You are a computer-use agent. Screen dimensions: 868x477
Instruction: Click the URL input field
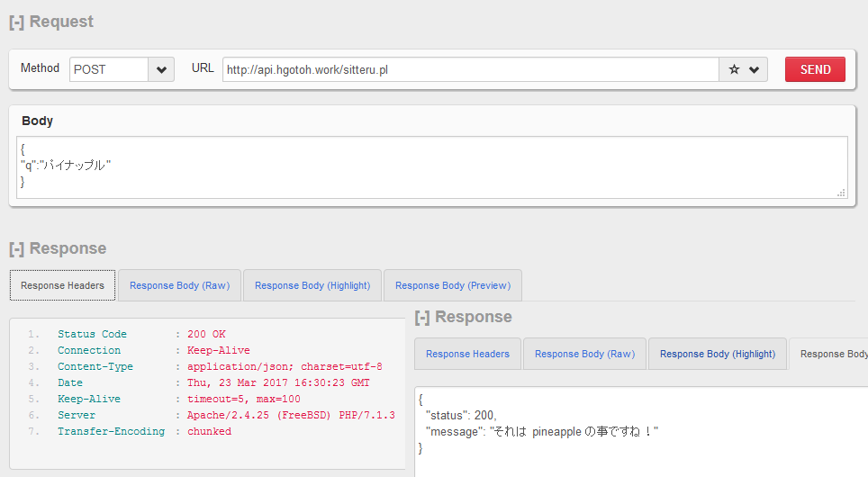coord(471,69)
